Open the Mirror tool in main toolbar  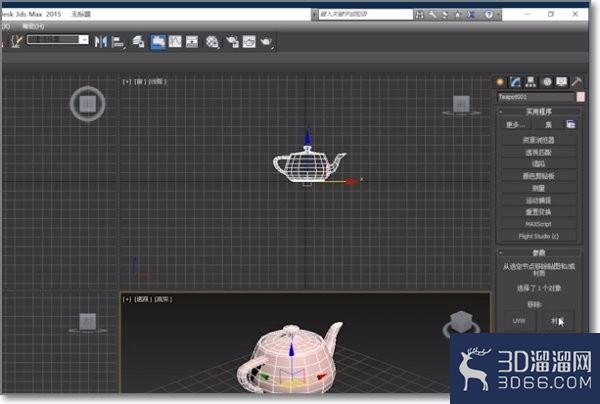point(101,41)
